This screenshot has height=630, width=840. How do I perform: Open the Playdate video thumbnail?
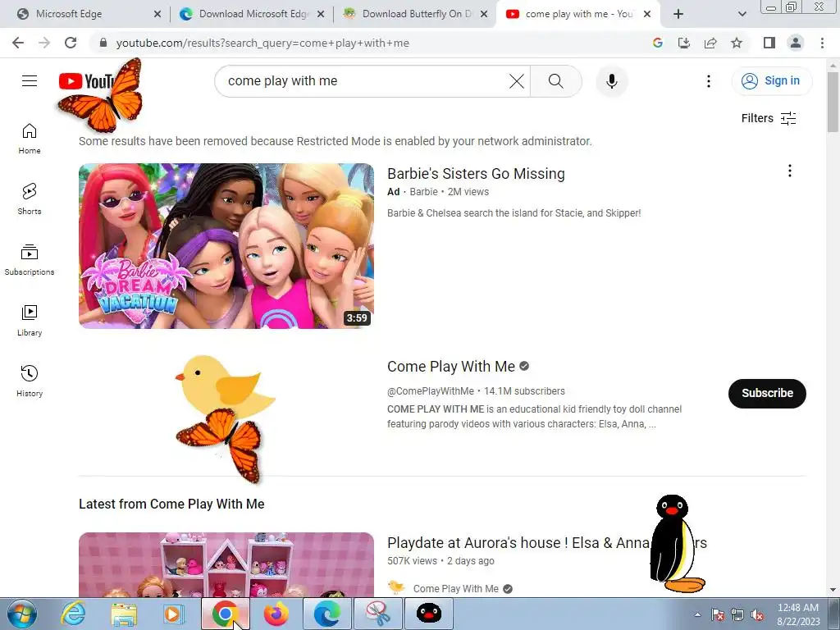tap(226, 564)
